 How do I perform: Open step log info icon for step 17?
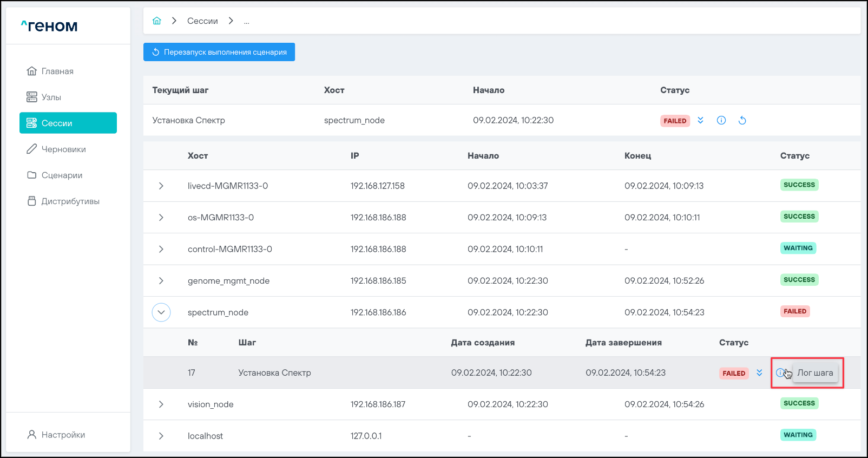pos(780,372)
